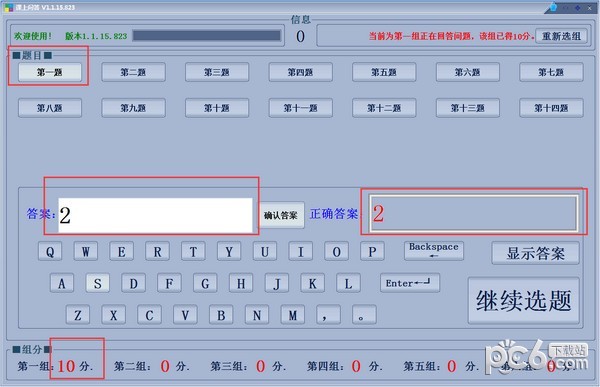600x387 pixels.
Task: Choose question 第七题
Action: 551,72
